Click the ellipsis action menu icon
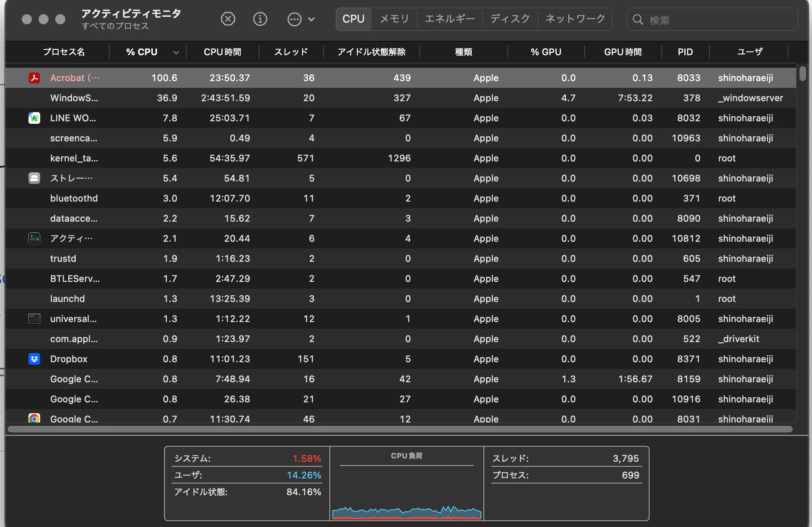Image resolution: width=812 pixels, height=527 pixels. pyautogui.click(x=294, y=19)
